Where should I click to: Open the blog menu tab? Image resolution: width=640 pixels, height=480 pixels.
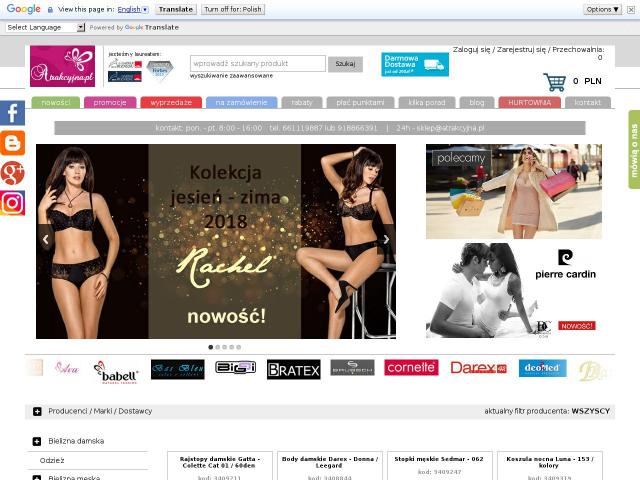[477, 102]
